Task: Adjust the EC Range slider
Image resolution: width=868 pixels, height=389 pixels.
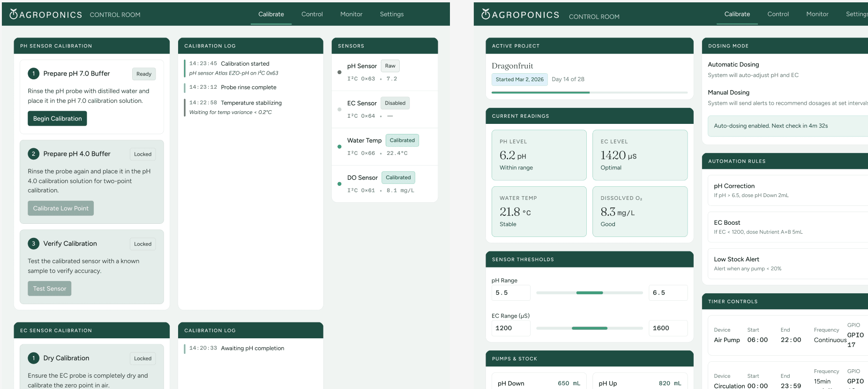Action: coord(590,328)
